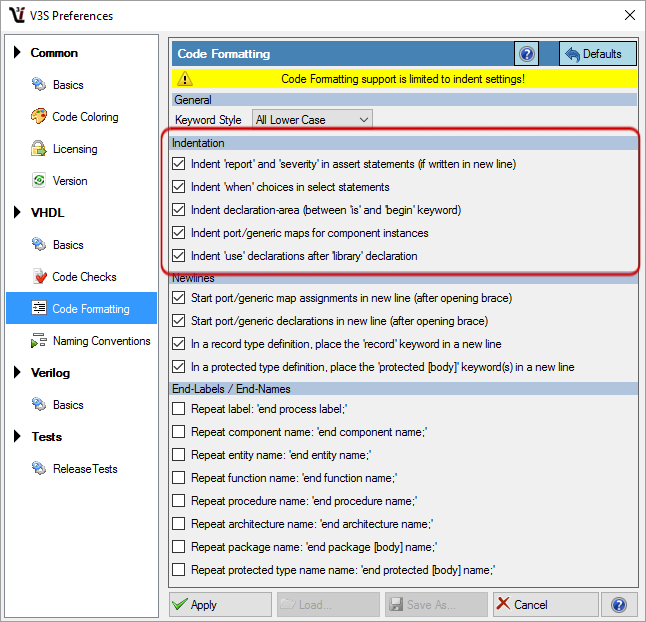Open Licensing preferences page
646x622 pixels.
pyautogui.click(x=82, y=149)
